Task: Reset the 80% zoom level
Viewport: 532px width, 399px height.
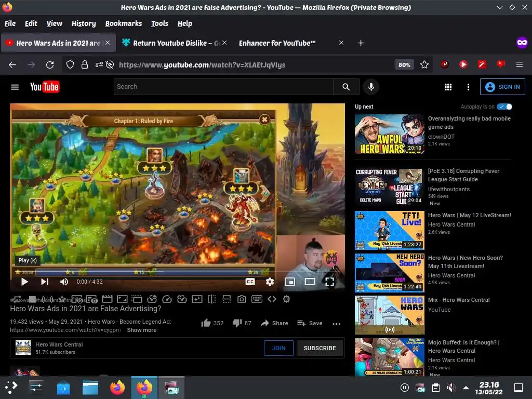Action: (x=404, y=64)
